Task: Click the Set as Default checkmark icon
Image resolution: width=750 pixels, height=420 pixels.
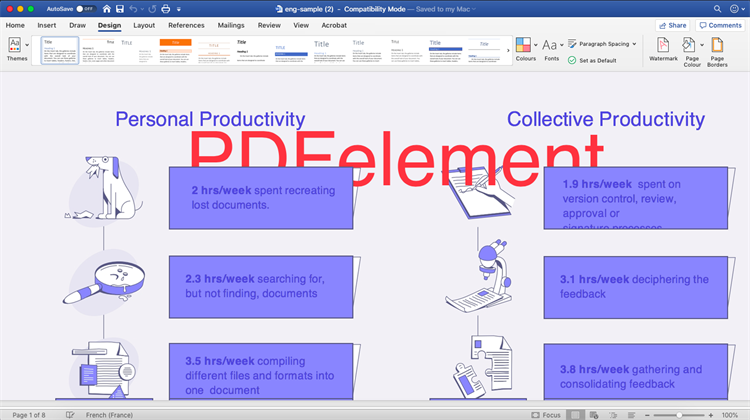Action: pyautogui.click(x=572, y=60)
